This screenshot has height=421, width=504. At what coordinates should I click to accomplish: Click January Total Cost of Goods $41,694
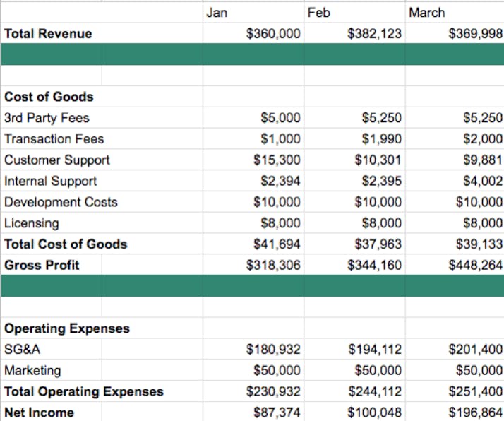coord(253,244)
